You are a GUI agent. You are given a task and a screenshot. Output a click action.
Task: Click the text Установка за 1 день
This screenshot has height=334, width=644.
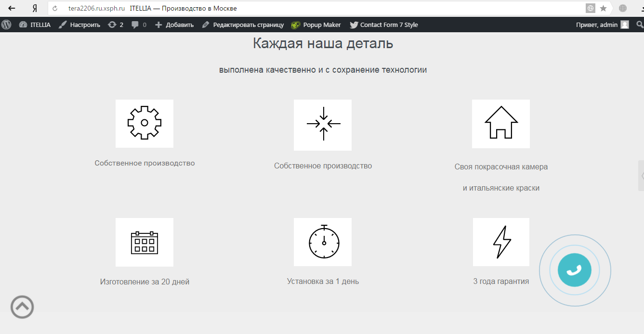coord(323,282)
